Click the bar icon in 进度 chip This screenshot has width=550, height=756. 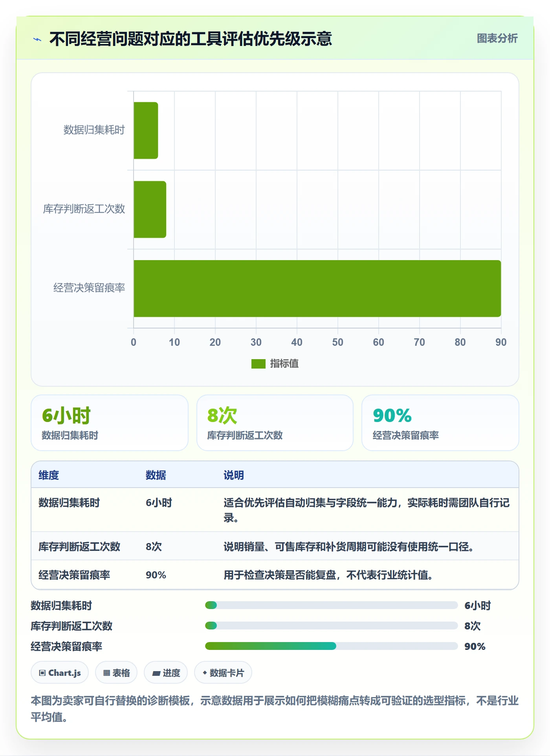pos(156,673)
